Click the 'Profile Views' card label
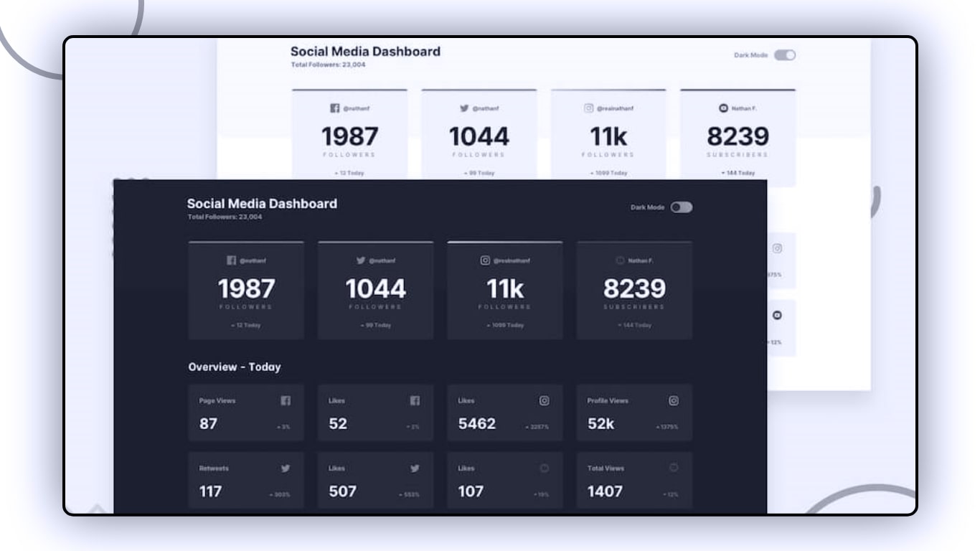This screenshot has width=980, height=551. [x=608, y=401]
